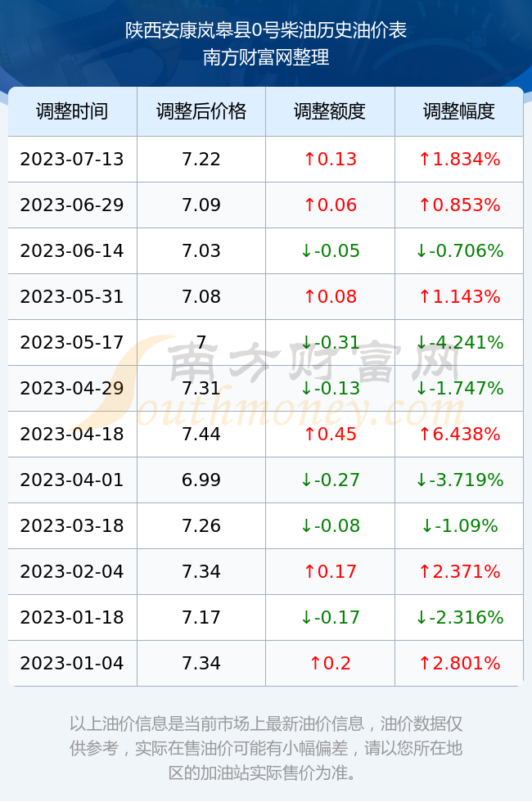Image resolution: width=532 pixels, height=802 pixels.
Task: Click the red ↑0.13 adjustment value
Action: pos(330,159)
